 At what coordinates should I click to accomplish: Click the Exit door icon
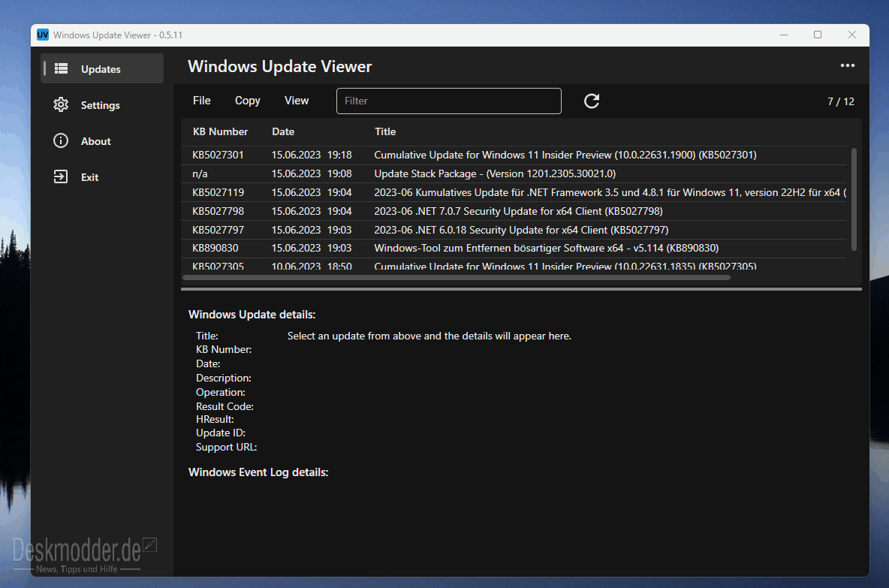tap(61, 177)
